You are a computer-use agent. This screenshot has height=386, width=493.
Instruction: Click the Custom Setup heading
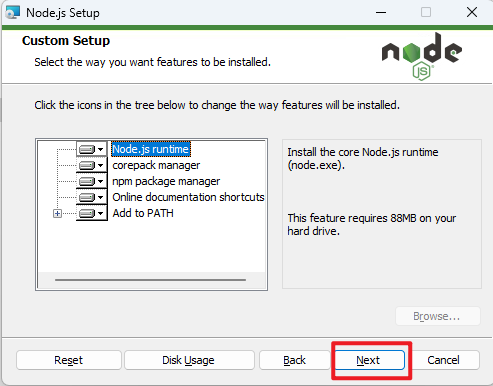66,41
